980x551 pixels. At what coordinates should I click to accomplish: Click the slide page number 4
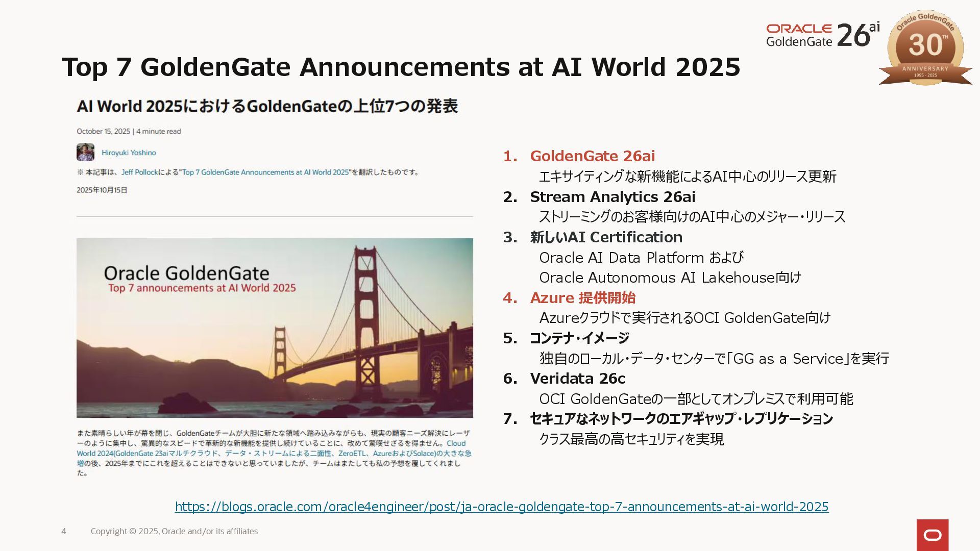(x=64, y=531)
